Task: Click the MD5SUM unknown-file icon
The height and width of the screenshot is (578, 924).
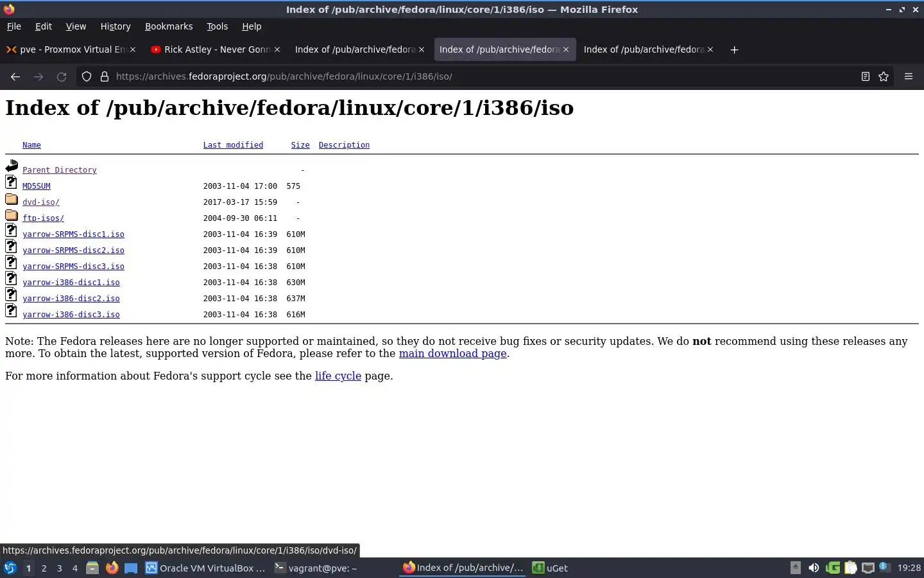Action: [x=12, y=182]
